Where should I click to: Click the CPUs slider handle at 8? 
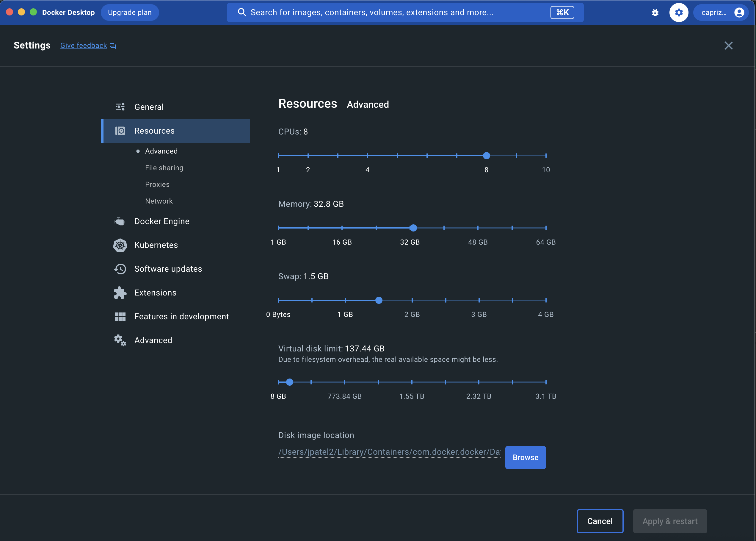click(x=486, y=156)
